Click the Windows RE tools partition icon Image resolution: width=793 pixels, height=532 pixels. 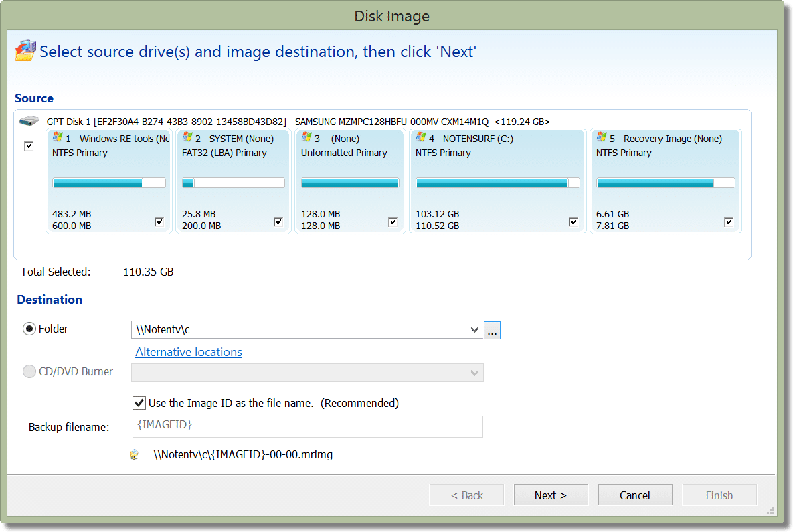[x=58, y=138]
